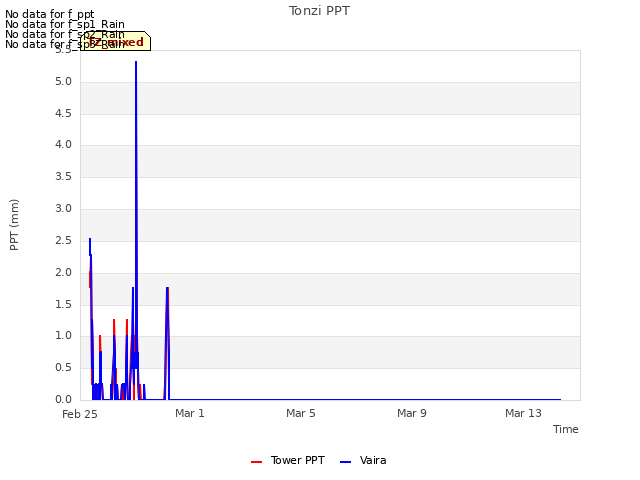Click the Tonzi PPT chart title
Screen dimensions: 640x480
(x=319, y=11)
